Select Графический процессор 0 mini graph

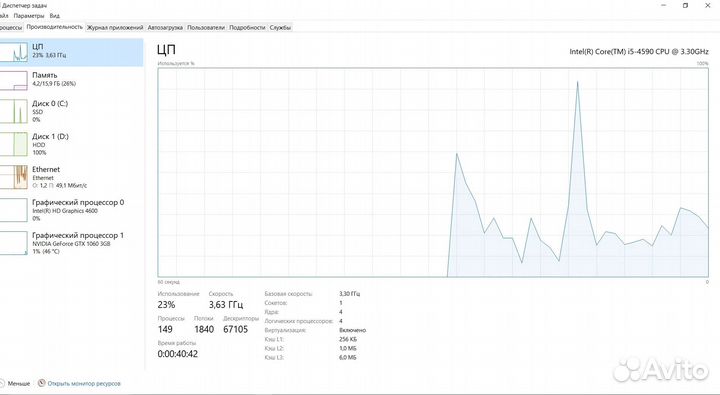(x=13, y=210)
